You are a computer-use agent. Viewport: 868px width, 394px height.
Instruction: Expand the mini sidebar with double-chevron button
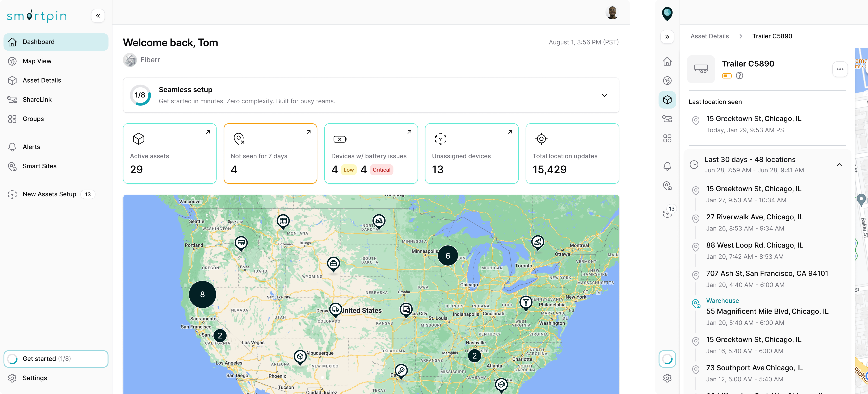(667, 37)
